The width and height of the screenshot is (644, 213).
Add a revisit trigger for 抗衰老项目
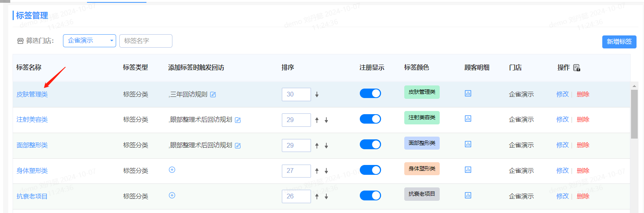pyautogui.click(x=172, y=195)
